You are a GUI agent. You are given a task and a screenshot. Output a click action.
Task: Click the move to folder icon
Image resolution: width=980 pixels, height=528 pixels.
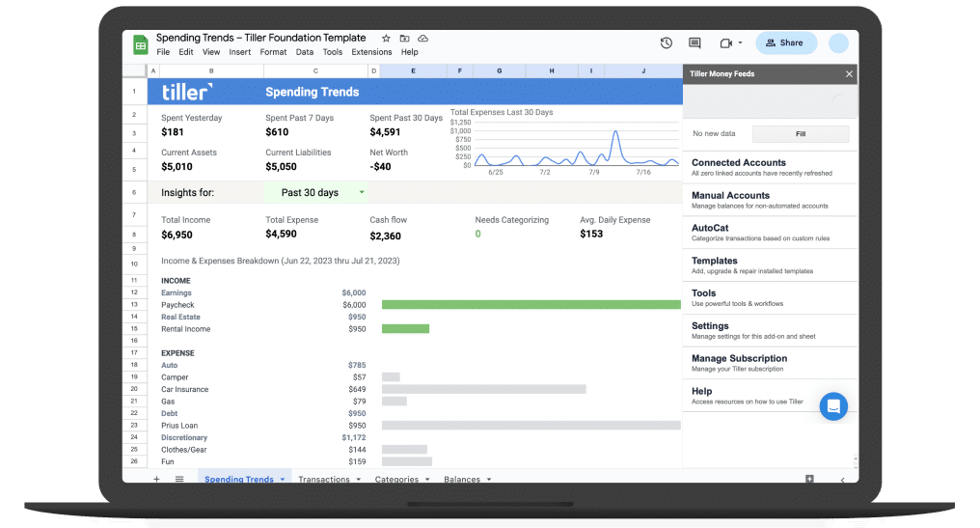[404, 39]
